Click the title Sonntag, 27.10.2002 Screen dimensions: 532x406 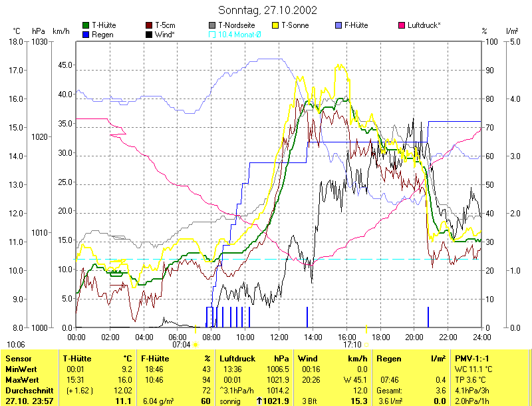[268, 10]
